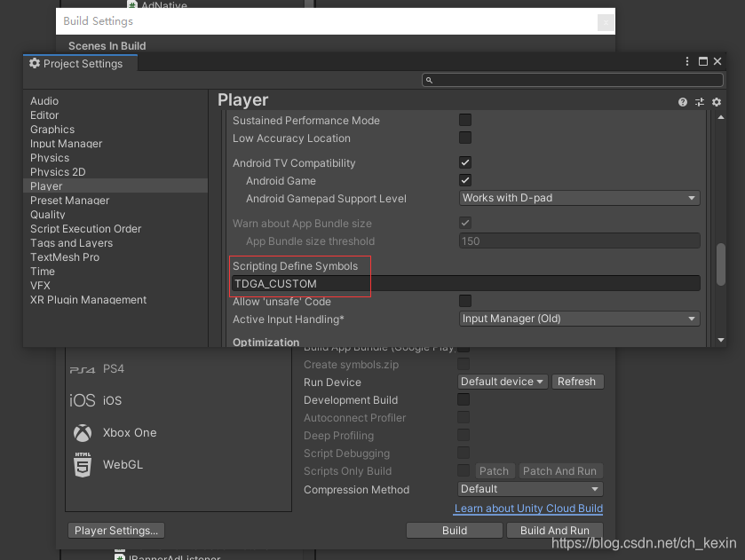
Task: Toggle Sustained Performance Mode checkbox
Action: pyautogui.click(x=465, y=120)
